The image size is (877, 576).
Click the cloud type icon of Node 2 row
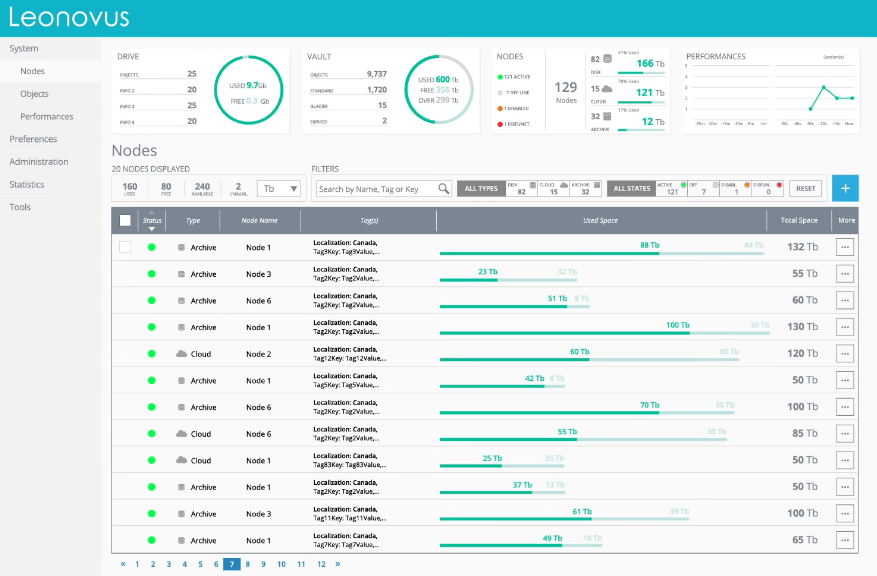[x=181, y=354]
